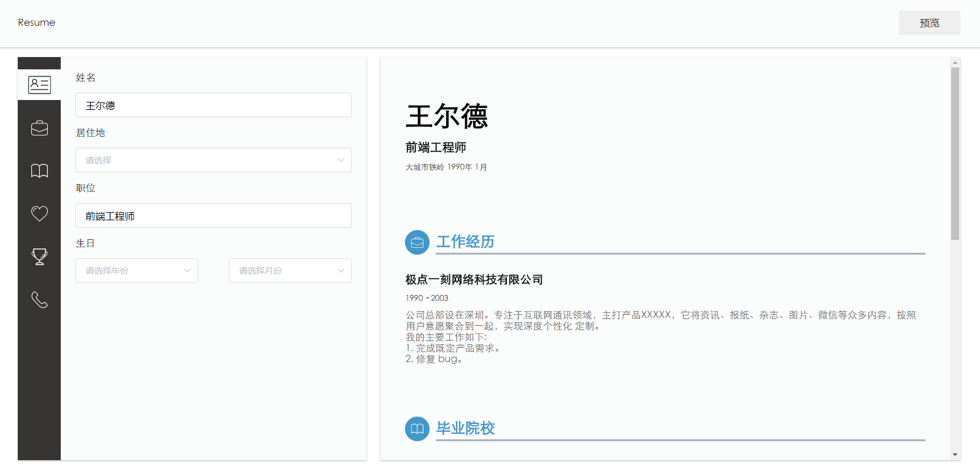
Task: Click the 大城市铁岭 1990年 1月 line
Action: (446, 167)
